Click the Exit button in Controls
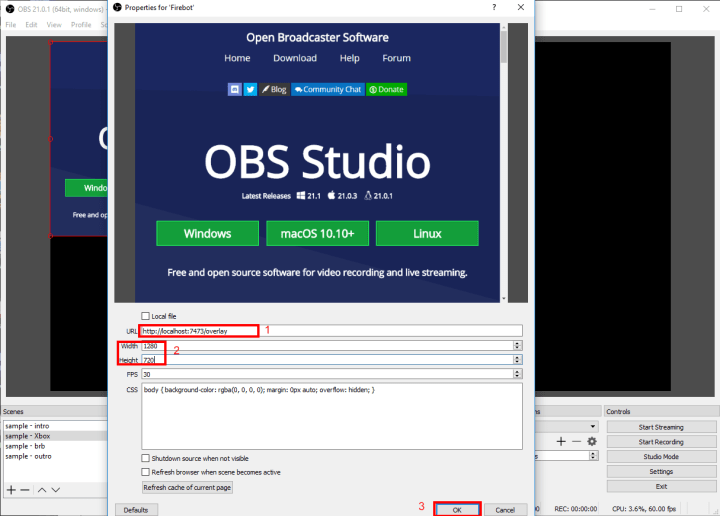Screen dimensions: 720x516 coord(661,486)
